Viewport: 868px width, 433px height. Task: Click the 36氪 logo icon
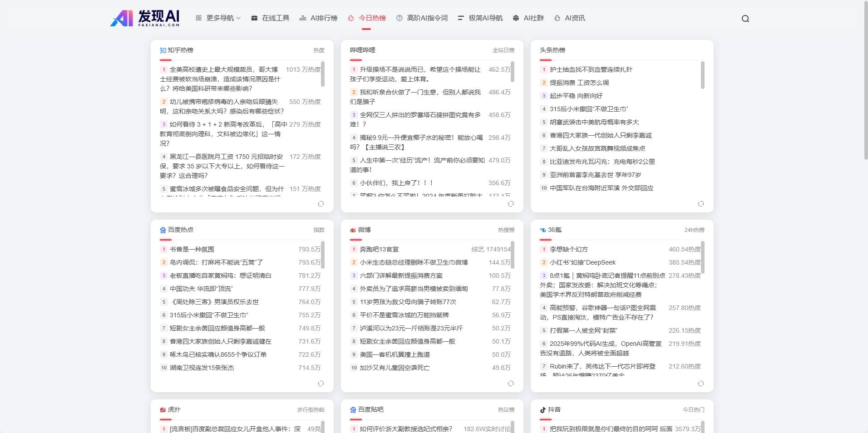pyautogui.click(x=543, y=230)
